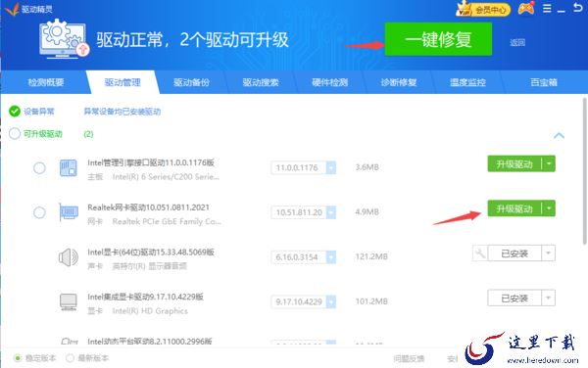588x368 pixels.
Task: Click the Intel动态平台驱动8.2.11000.2996版 row title
Action: 150,342
